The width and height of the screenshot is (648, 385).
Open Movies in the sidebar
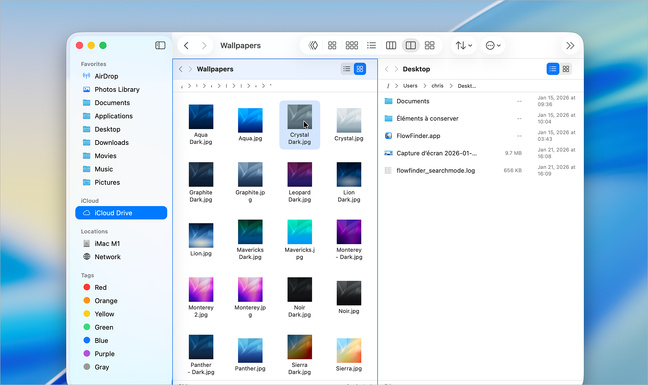click(x=121, y=156)
